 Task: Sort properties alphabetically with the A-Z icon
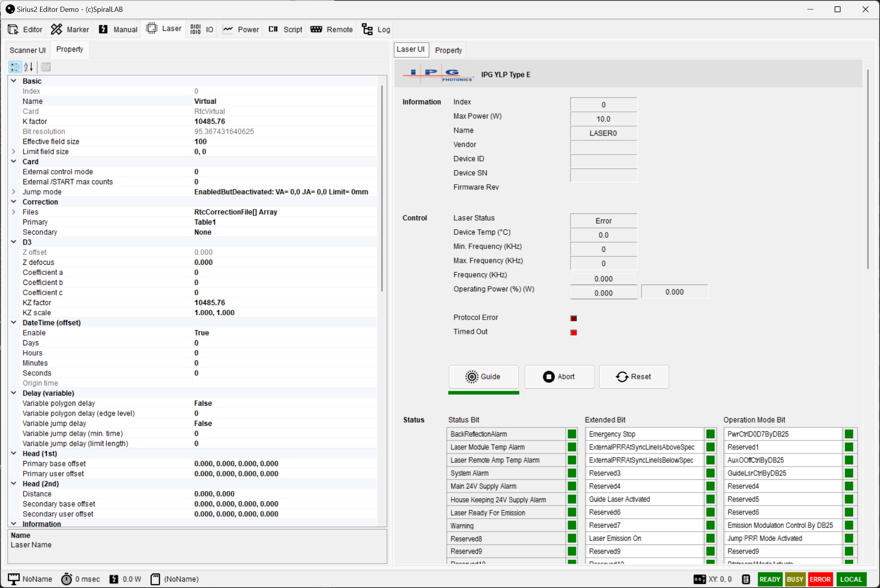[x=28, y=67]
